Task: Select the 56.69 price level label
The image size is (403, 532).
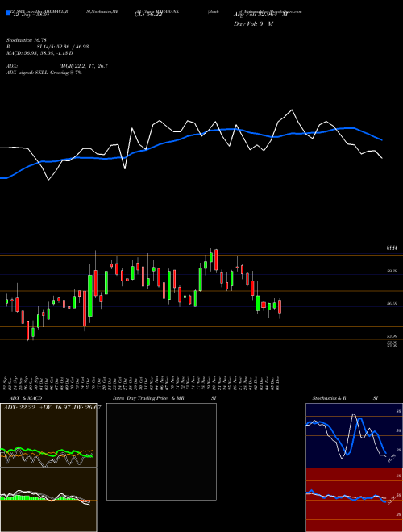Action: tap(392, 304)
